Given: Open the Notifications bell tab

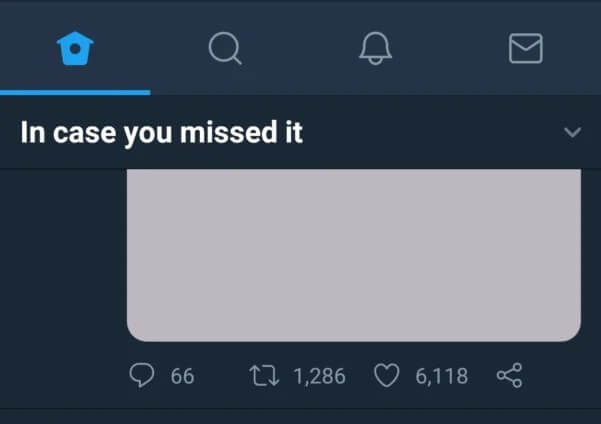Looking at the screenshot, I should 375,48.
